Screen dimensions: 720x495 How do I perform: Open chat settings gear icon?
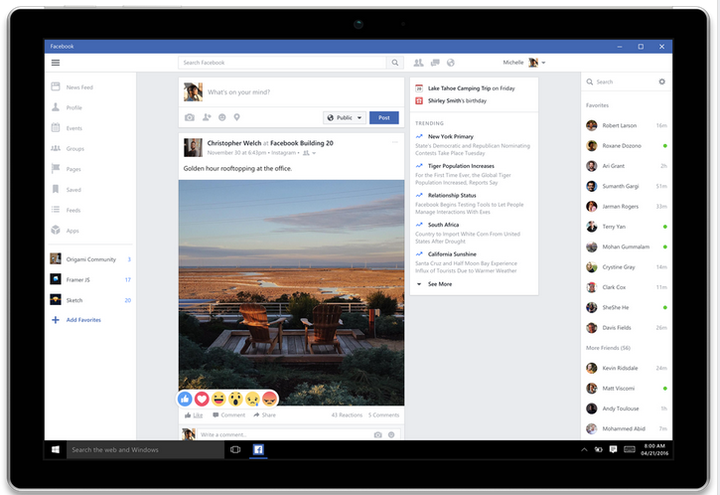click(x=662, y=82)
